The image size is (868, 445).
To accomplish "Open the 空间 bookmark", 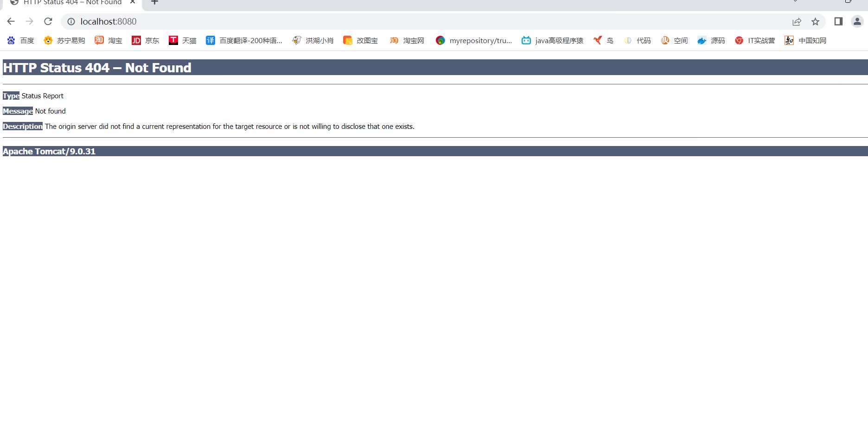I will point(674,40).
